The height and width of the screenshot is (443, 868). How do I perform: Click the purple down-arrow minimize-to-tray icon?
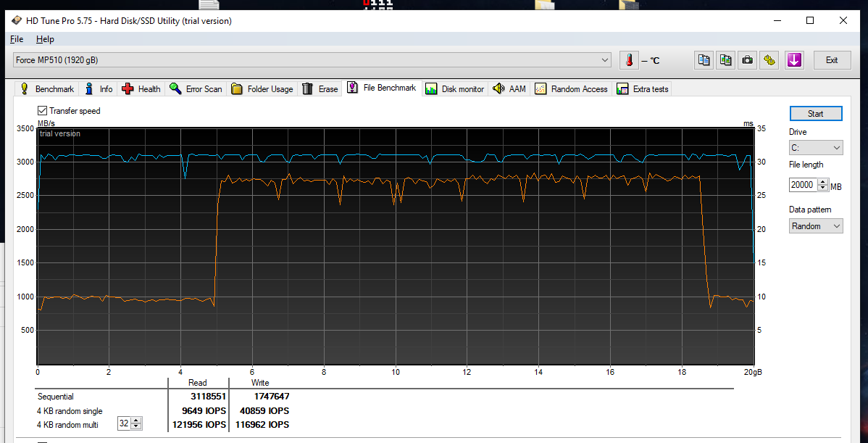pyautogui.click(x=794, y=60)
